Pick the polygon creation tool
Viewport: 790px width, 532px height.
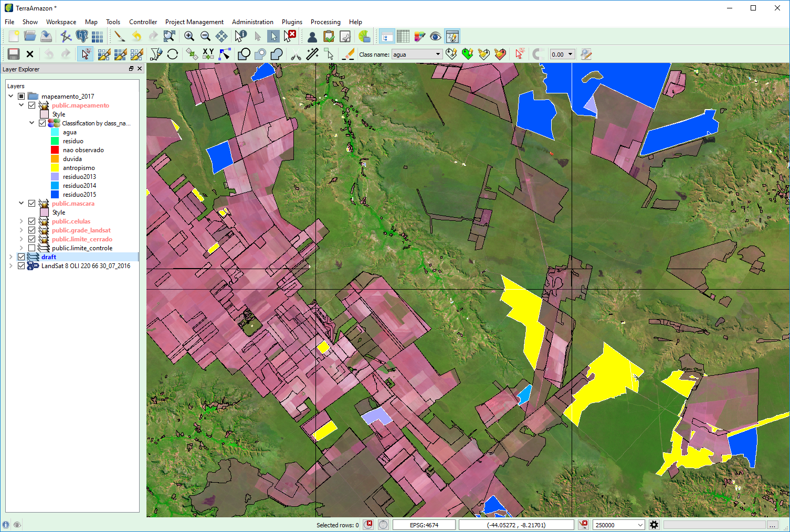[x=243, y=54]
